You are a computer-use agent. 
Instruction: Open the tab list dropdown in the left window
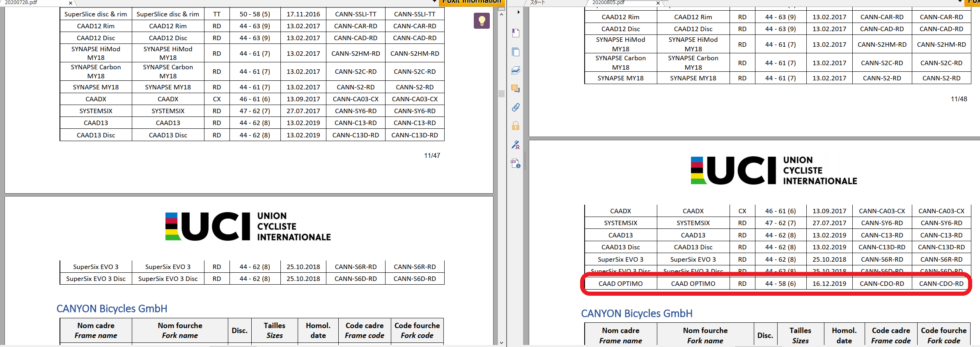tap(434, 2)
